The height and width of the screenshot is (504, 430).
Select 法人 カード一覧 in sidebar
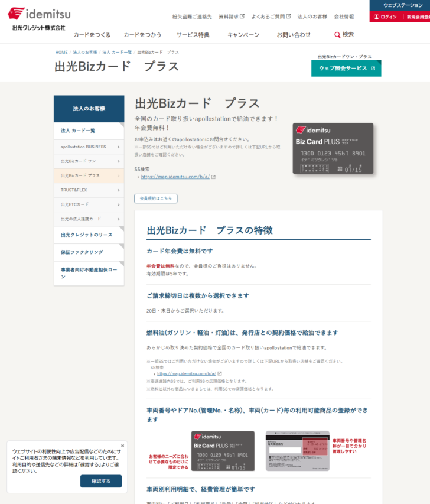point(89,131)
